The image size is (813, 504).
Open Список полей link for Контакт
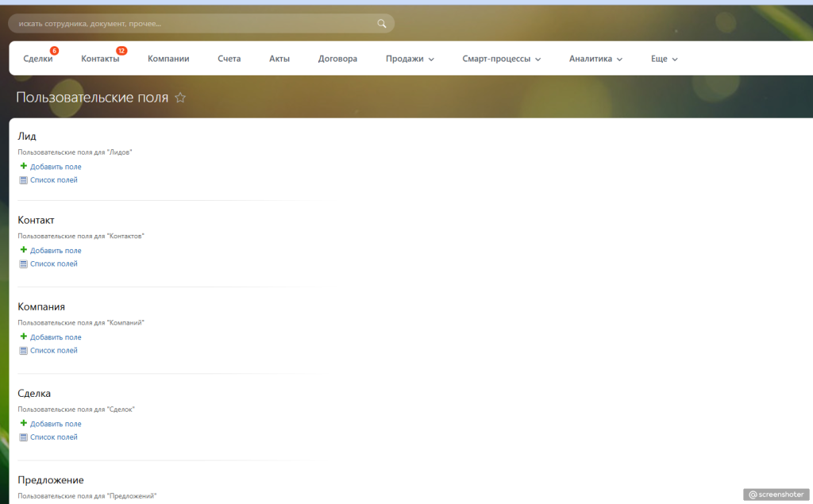54,264
